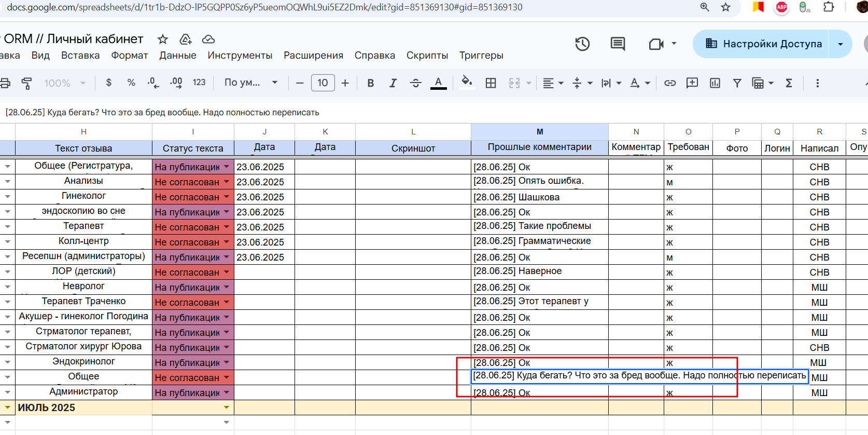The width and height of the screenshot is (868, 435).
Task: Open the font family dropdown
Action: (251, 83)
